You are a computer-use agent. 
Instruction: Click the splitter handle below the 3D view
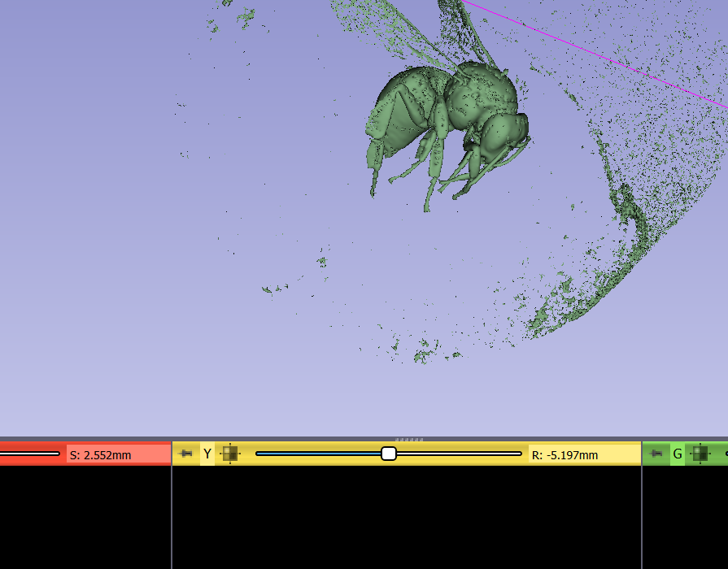pyautogui.click(x=408, y=440)
